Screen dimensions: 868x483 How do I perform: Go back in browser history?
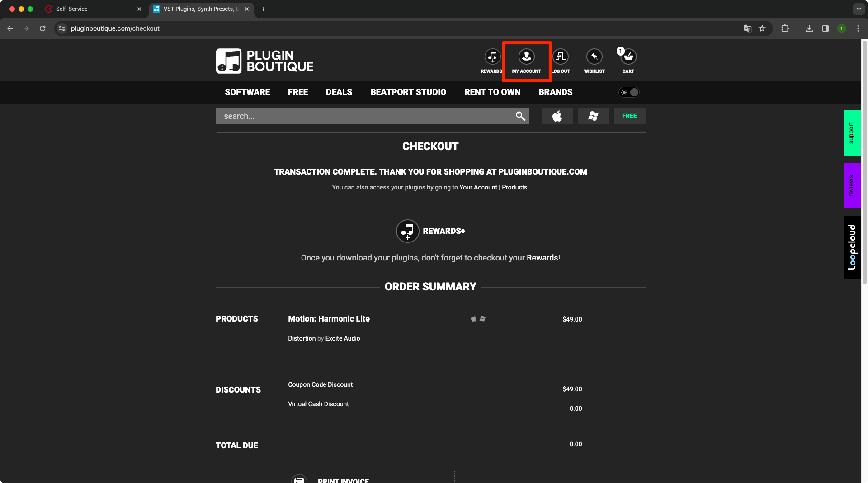10,28
